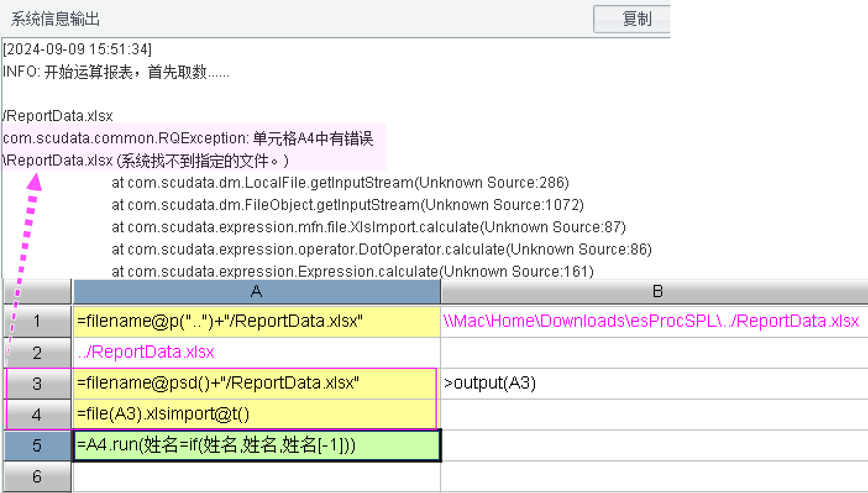Select cell B1 showing the Mac Downloads path
The height and width of the screenshot is (493, 868).
click(x=654, y=321)
